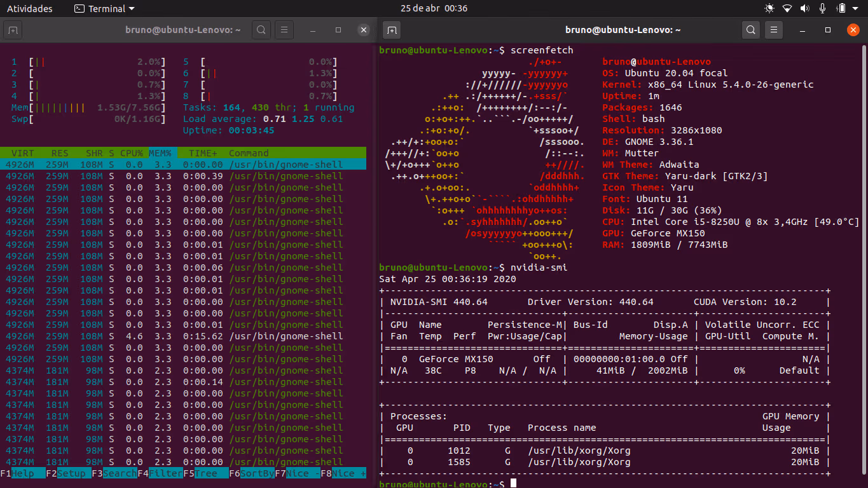Click F4 Filter in htop footer
The image size is (868, 488).
pyautogui.click(x=160, y=473)
